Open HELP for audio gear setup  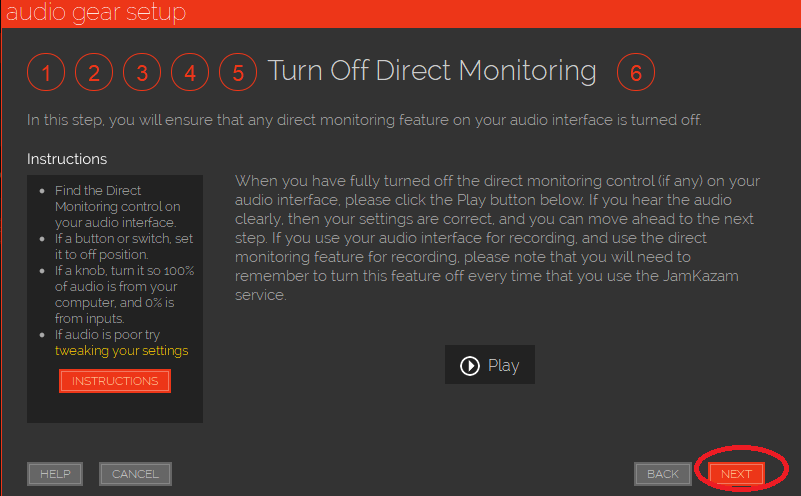[55, 474]
